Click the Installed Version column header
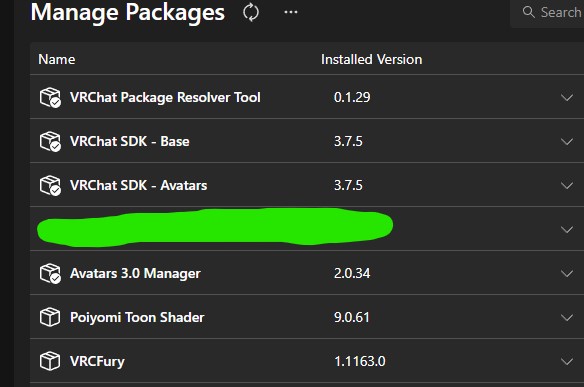The width and height of the screenshot is (584, 387). 371,60
